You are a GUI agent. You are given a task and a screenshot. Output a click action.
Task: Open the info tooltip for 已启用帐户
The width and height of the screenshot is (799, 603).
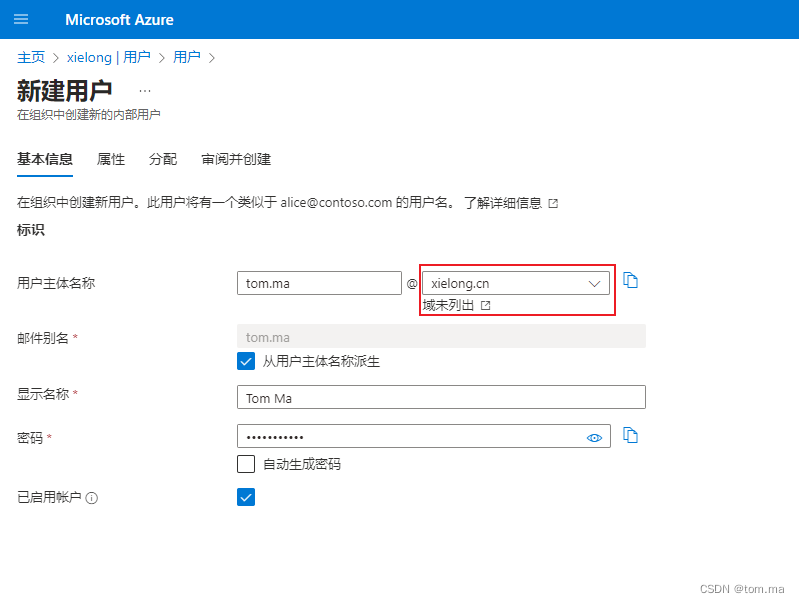coord(92,498)
